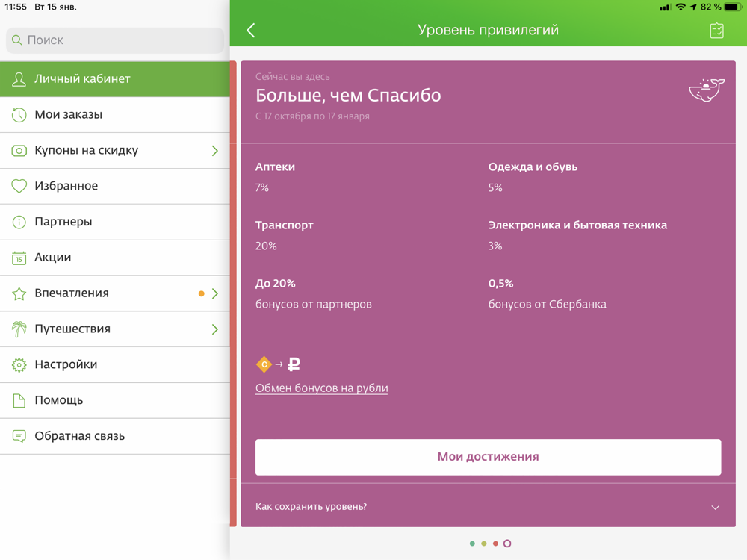Click the document icon beside Помощь
This screenshot has width=747, height=560.
click(19, 400)
